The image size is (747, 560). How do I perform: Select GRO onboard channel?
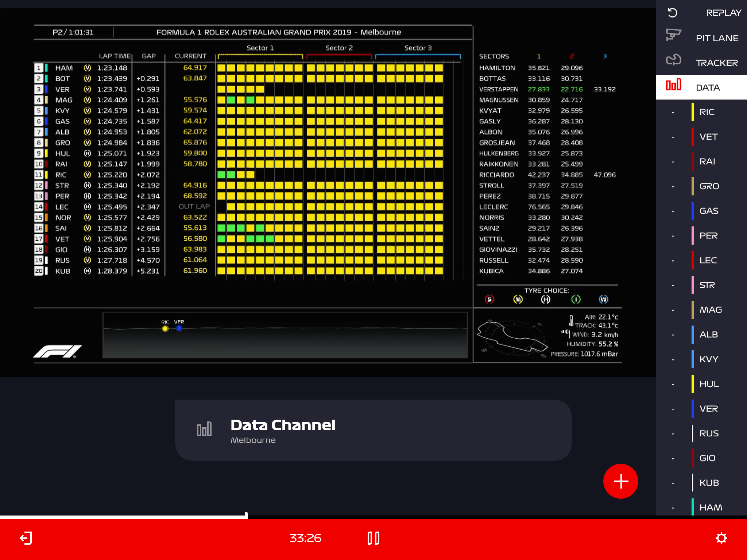[x=701, y=186]
